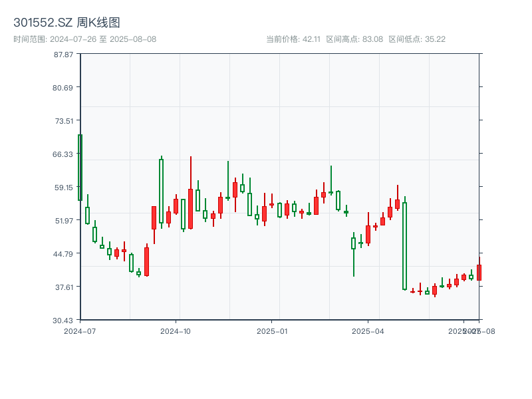Click the 区间低点: 35.22 label

pyautogui.click(x=417, y=39)
